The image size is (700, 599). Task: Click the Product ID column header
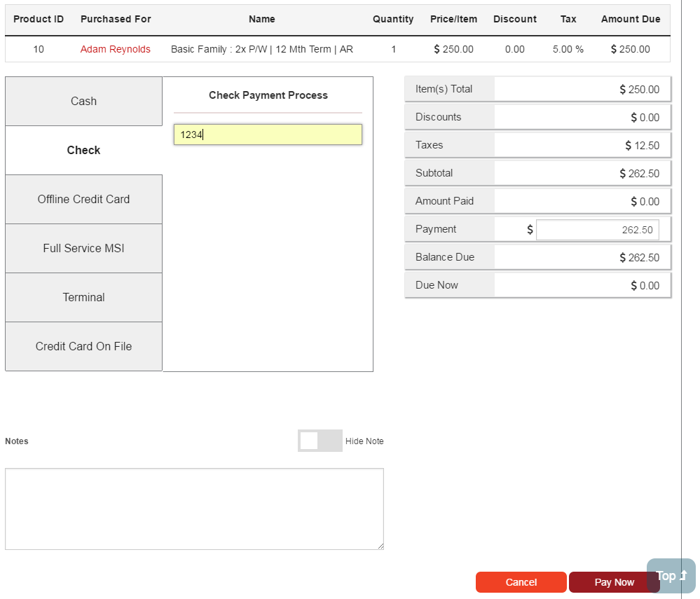(x=39, y=20)
